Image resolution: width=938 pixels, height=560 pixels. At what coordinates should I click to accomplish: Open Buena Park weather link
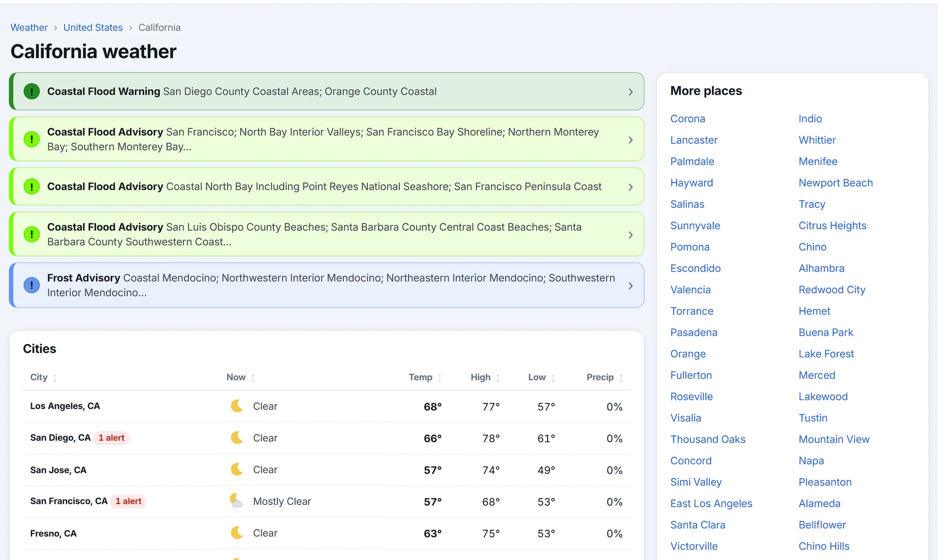click(826, 332)
